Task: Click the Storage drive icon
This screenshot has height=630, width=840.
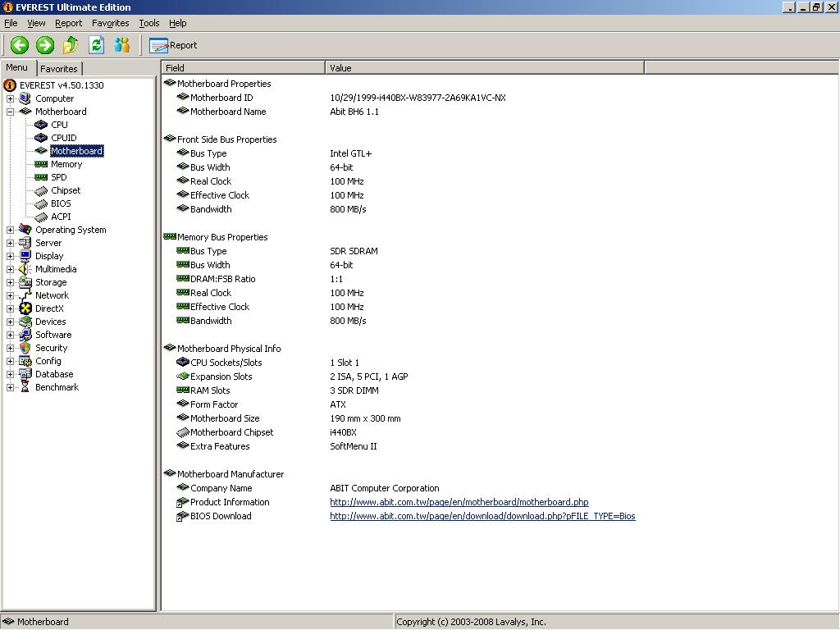Action: 25,282
